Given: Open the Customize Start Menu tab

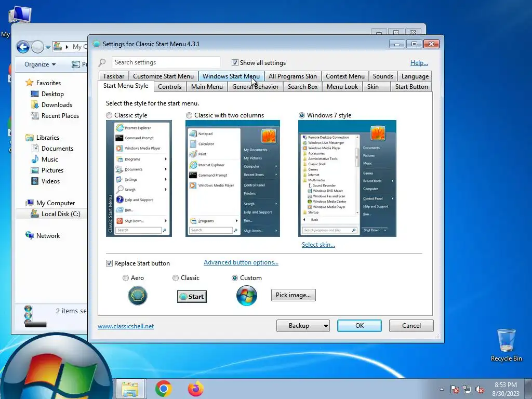Looking at the screenshot, I should click(163, 76).
